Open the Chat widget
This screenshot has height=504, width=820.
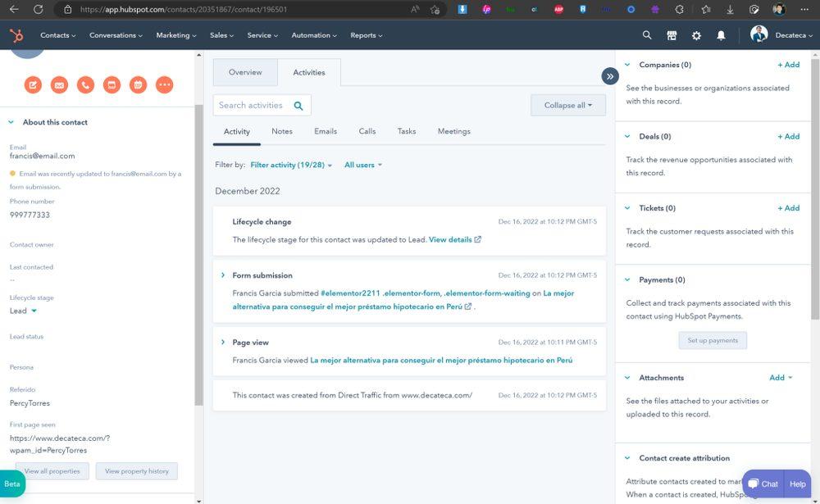763,484
